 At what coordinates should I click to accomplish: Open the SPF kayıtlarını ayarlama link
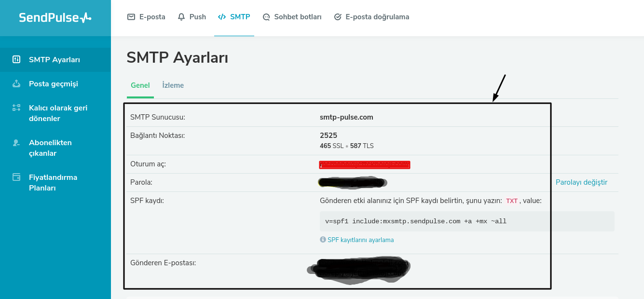(x=360, y=240)
